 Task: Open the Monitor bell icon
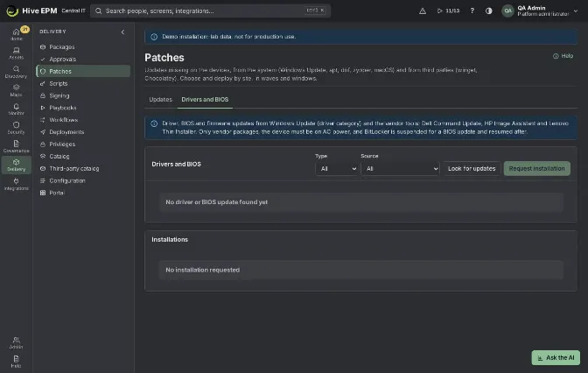coord(16,109)
